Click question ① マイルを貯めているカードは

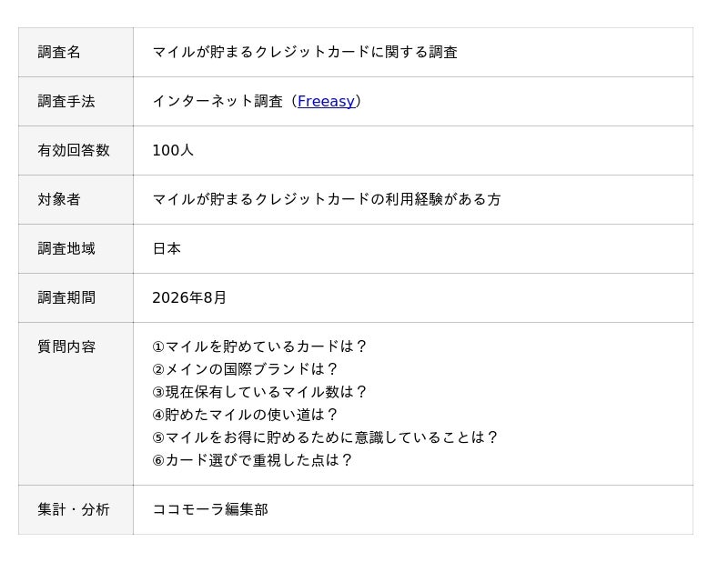point(259,346)
